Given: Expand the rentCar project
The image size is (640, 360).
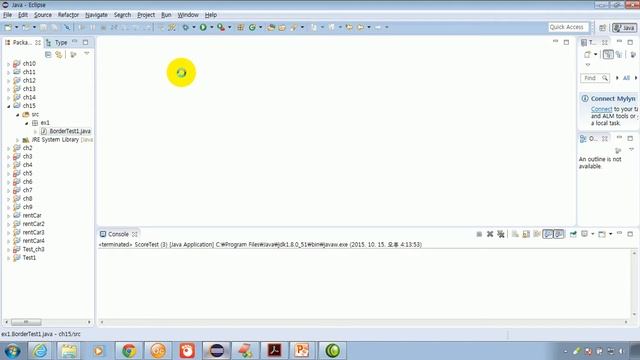Looking at the screenshot, I should tap(9, 216).
